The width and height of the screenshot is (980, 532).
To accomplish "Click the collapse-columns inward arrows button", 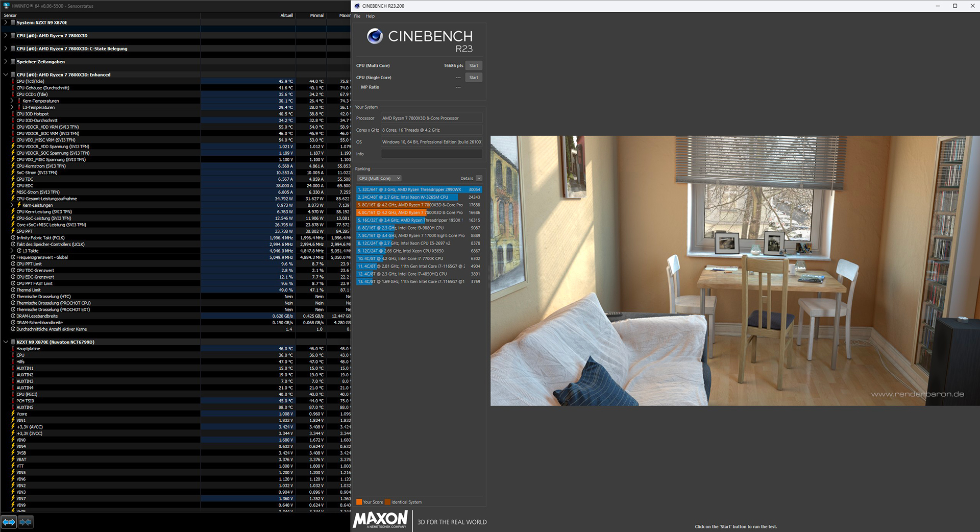I will coord(26,522).
